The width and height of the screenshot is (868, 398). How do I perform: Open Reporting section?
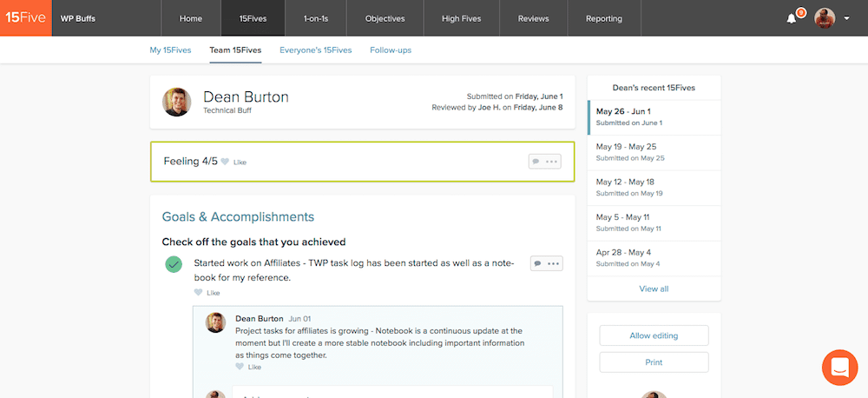(604, 18)
